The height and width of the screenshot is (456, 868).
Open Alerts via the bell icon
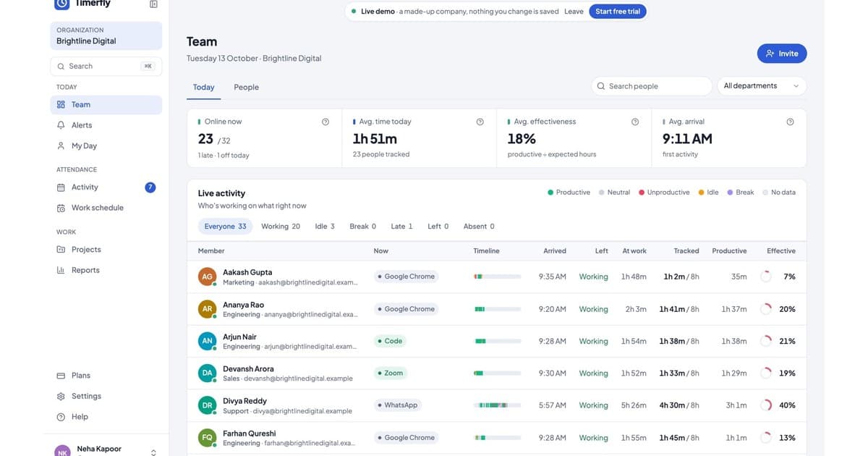[x=61, y=125]
